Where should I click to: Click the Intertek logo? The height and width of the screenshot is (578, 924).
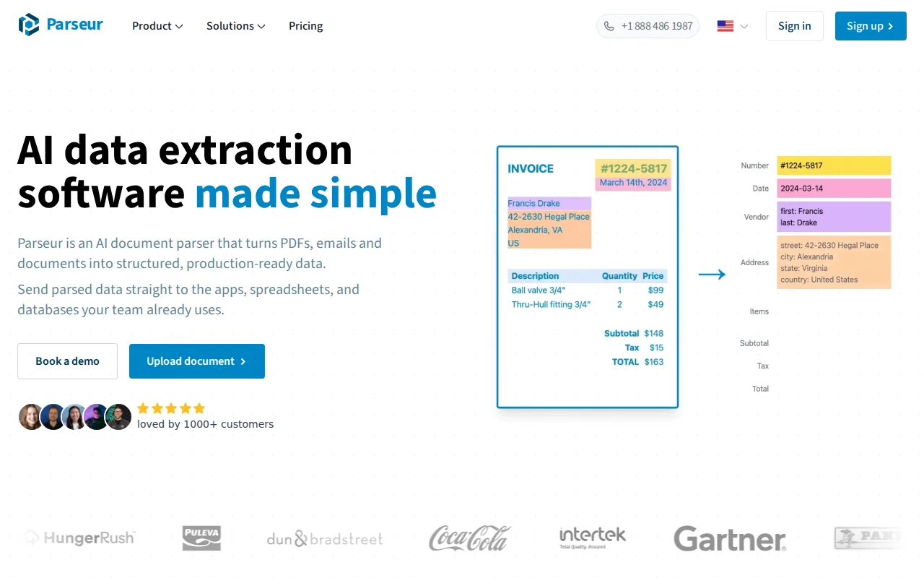tap(593, 538)
